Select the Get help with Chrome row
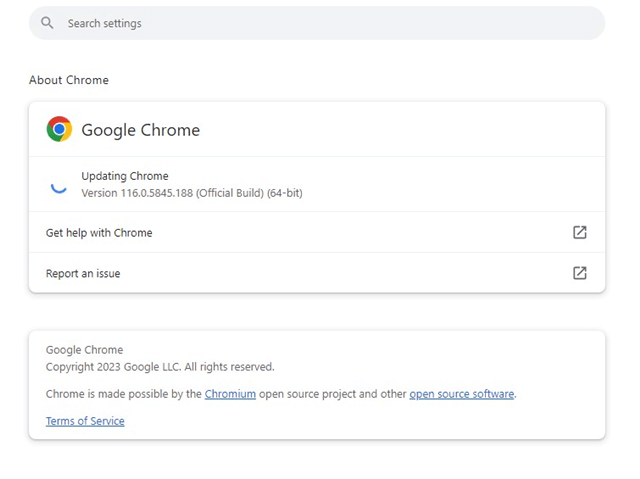The width and height of the screenshot is (640, 479). pyautogui.click(x=317, y=232)
